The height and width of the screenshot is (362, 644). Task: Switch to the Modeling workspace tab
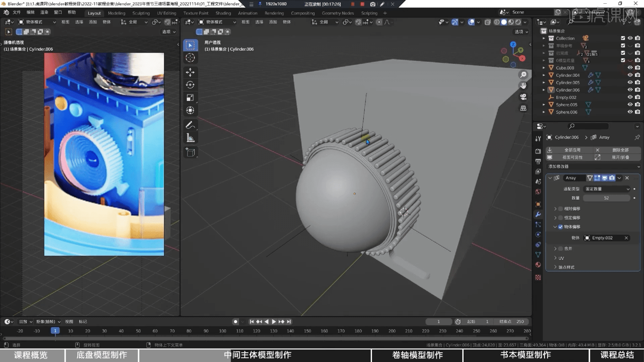click(116, 13)
